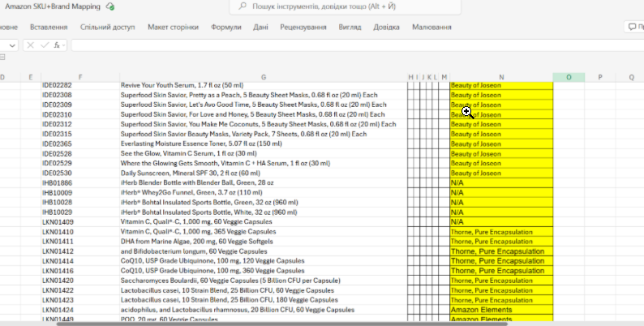Click the horizontal scrollbar at the bottom
The height and width of the screenshot is (326, 644).
pos(281,324)
